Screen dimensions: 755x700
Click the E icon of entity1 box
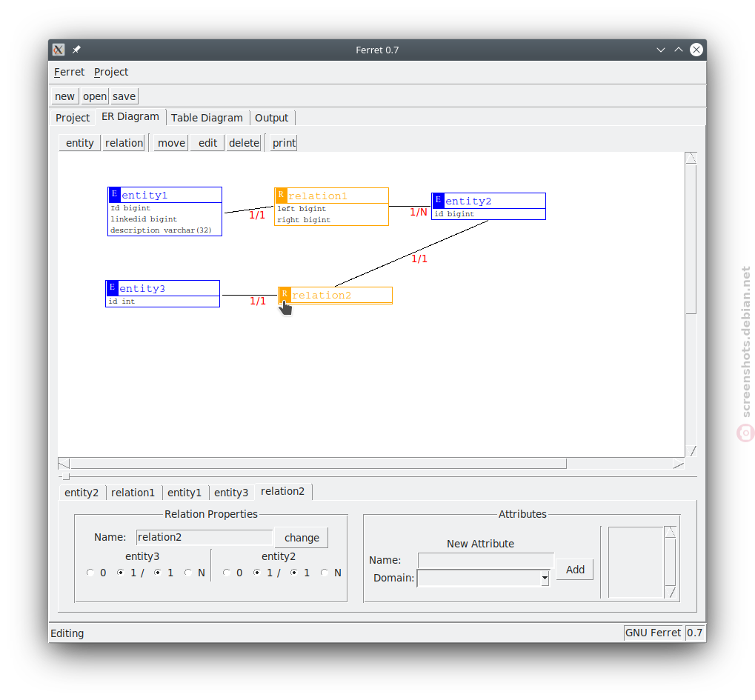[x=114, y=194]
